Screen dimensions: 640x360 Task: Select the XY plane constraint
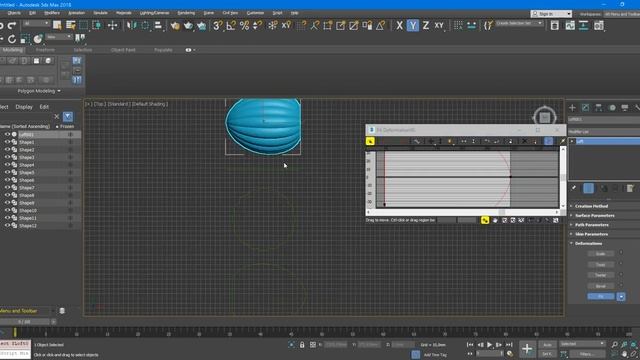[x=439, y=26]
